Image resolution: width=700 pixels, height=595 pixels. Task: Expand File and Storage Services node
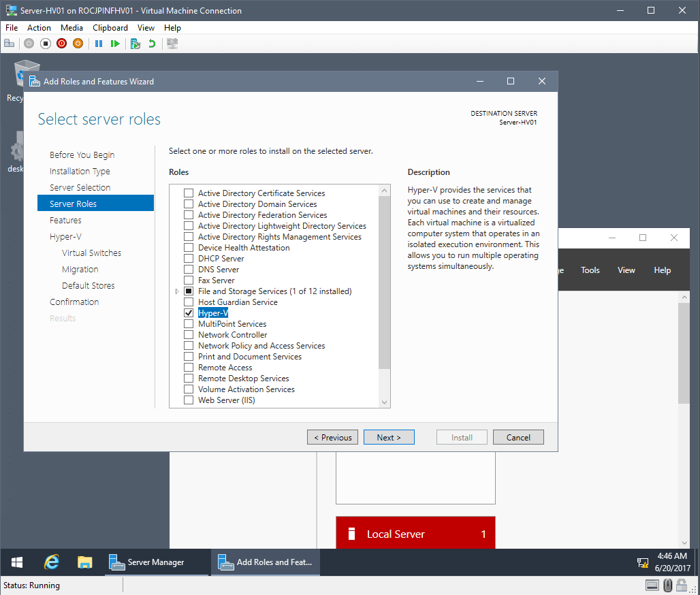(177, 291)
